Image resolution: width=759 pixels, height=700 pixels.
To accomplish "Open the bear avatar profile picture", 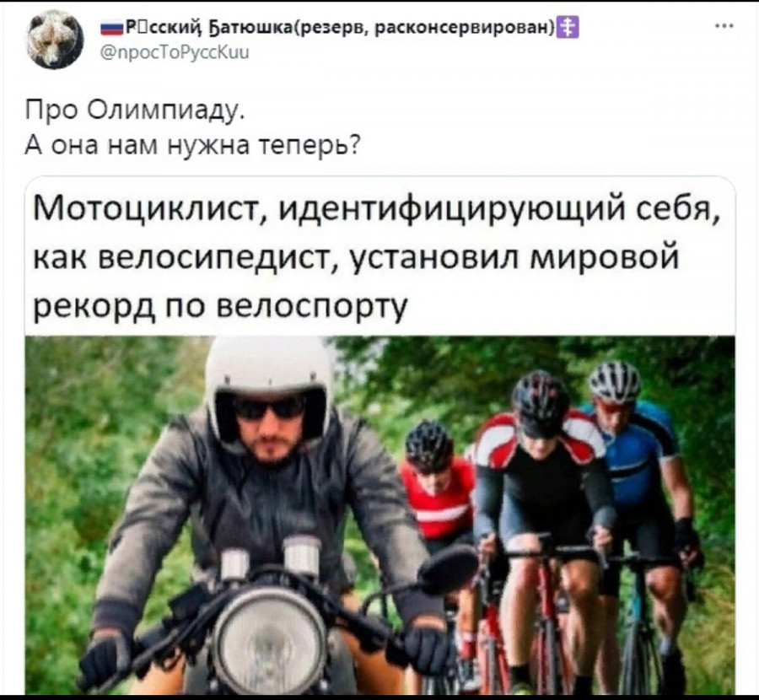I will [x=55, y=40].
